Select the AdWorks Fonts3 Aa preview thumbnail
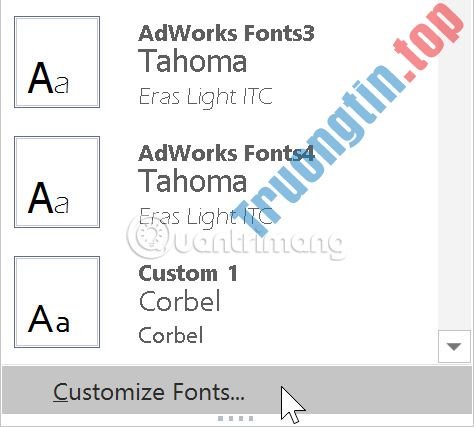Screen dimensions: 474x427 coord(57,62)
